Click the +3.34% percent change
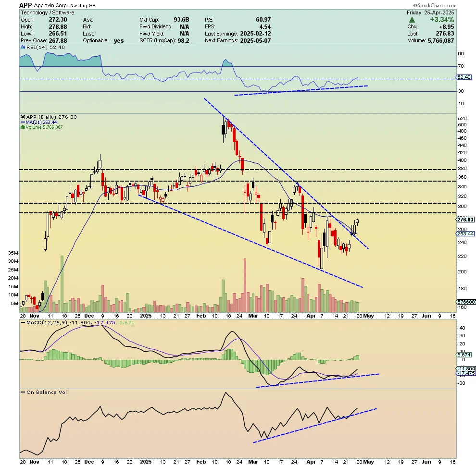The width and height of the screenshot is (476, 466). pos(442,20)
